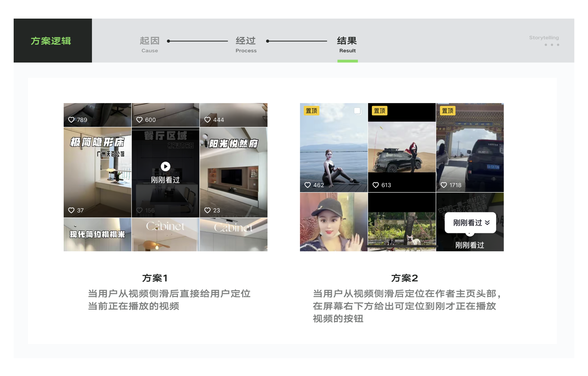The image size is (588, 376).
Task: Click the heart icon beside 789 likes
Action: 71,120
